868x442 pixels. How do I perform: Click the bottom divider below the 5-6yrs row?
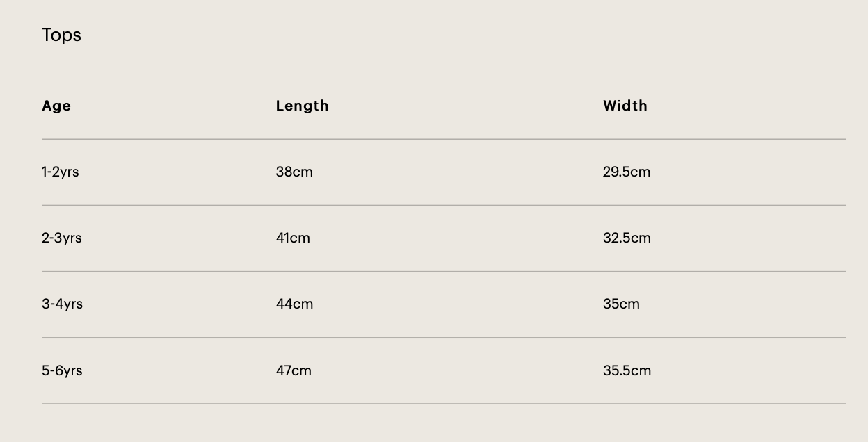(x=444, y=404)
